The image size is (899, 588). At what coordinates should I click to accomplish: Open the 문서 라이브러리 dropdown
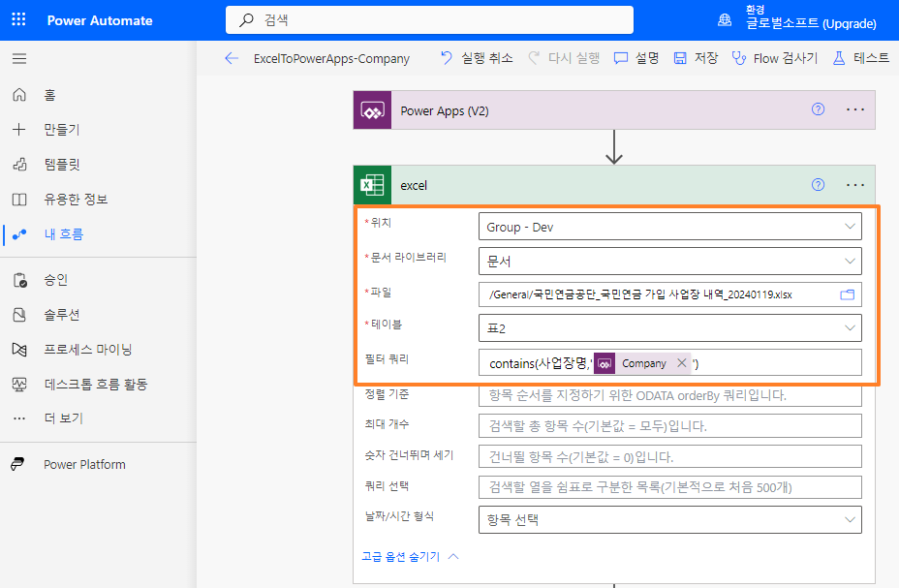[x=669, y=262]
